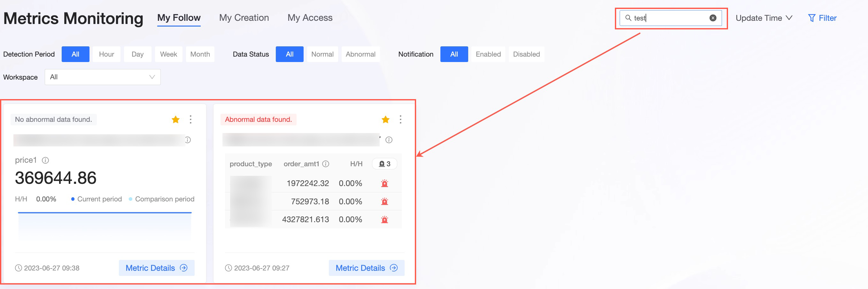Viewport: 868px width, 289px height.
Task: Click the Current period legend item
Action: click(97, 199)
